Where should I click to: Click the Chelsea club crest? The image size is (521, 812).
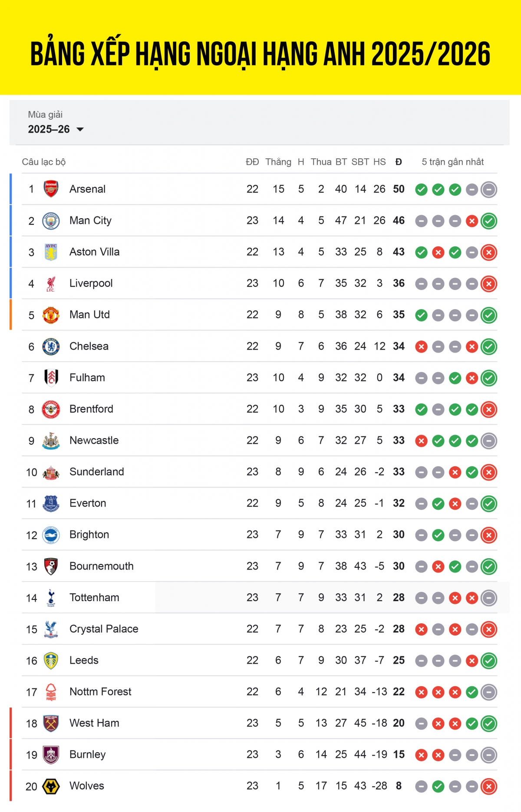(51, 347)
